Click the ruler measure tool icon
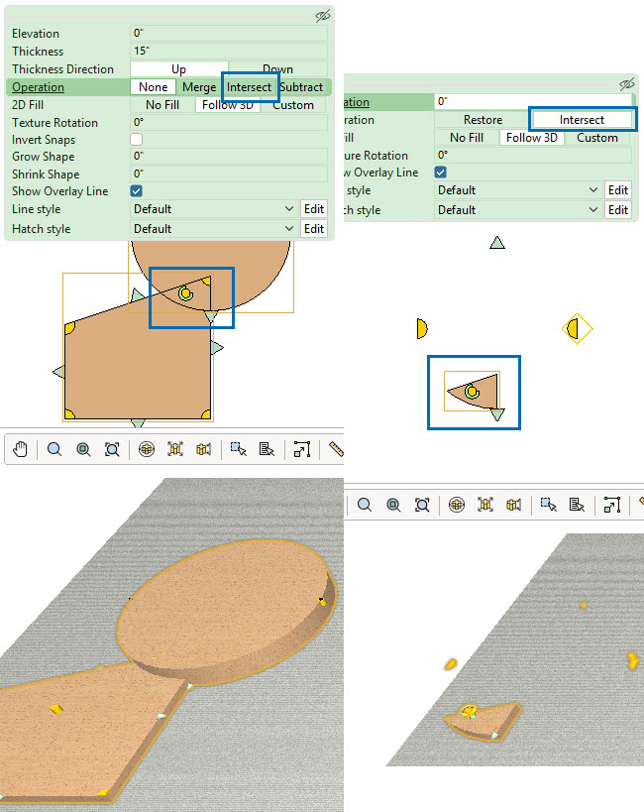The height and width of the screenshot is (812, 644). point(335,449)
